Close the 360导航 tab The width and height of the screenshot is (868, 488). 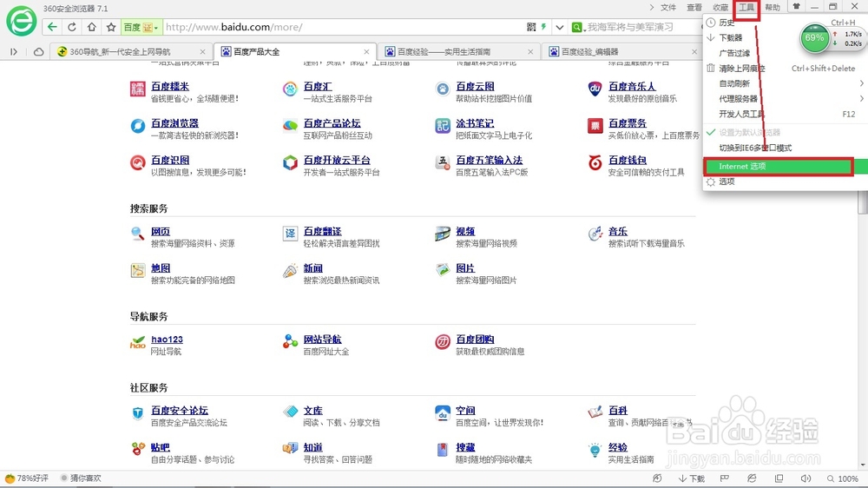tap(202, 51)
